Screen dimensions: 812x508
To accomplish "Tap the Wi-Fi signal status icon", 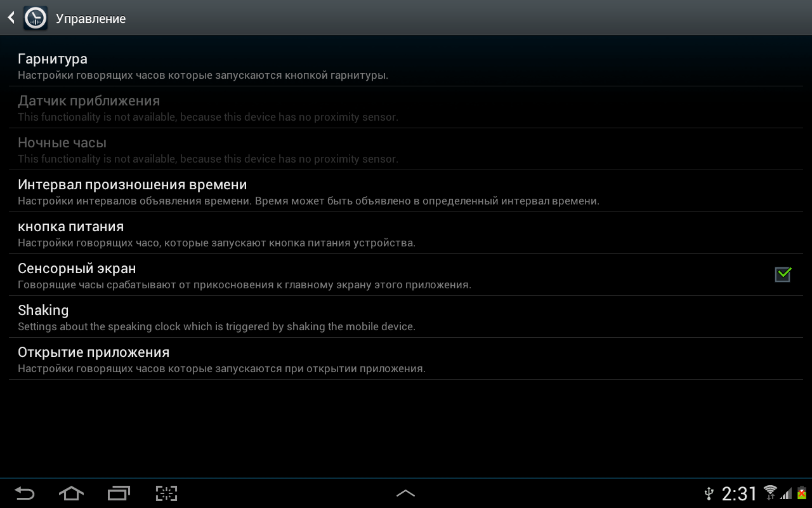I will coord(770,492).
